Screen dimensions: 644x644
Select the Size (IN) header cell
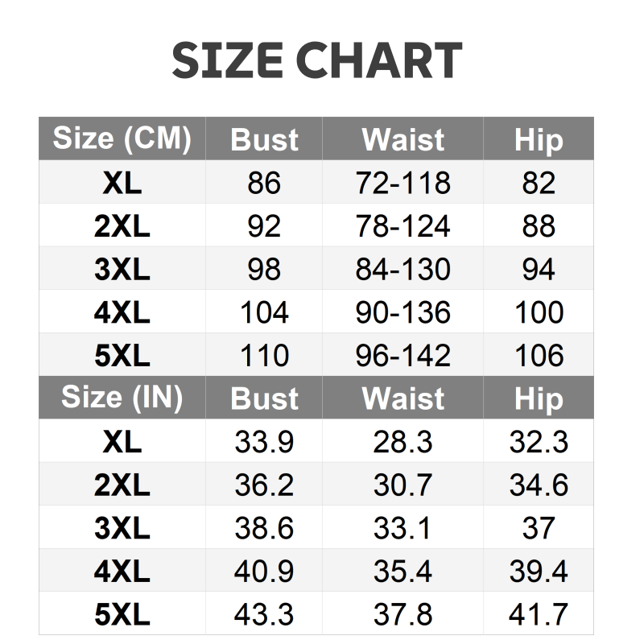(x=122, y=398)
